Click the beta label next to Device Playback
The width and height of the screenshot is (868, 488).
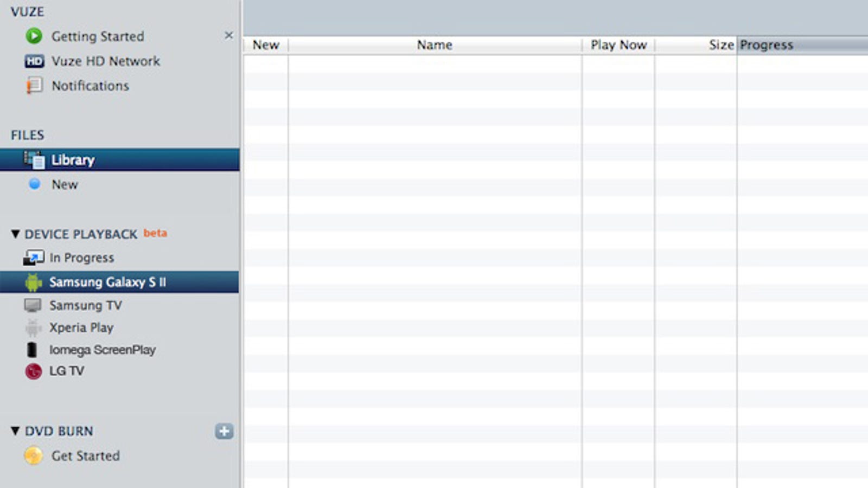point(155,233)
